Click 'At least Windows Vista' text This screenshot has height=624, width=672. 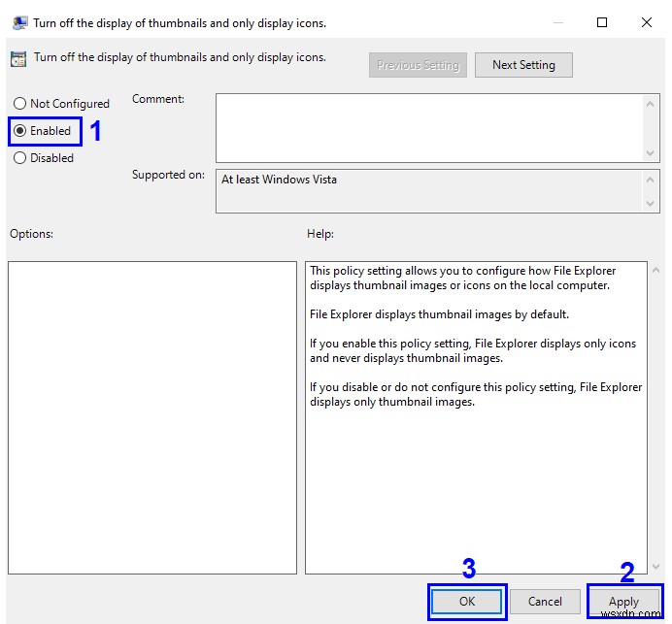(x=279, y=180)
